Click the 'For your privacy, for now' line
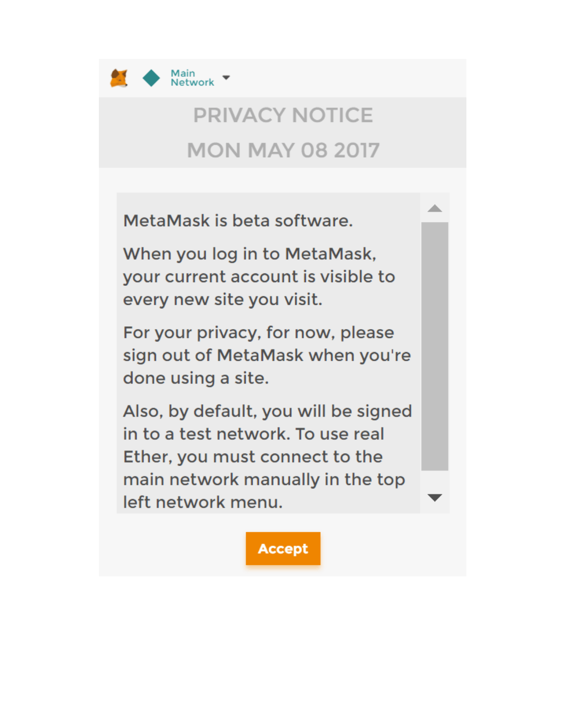 (x=258, y=333)
